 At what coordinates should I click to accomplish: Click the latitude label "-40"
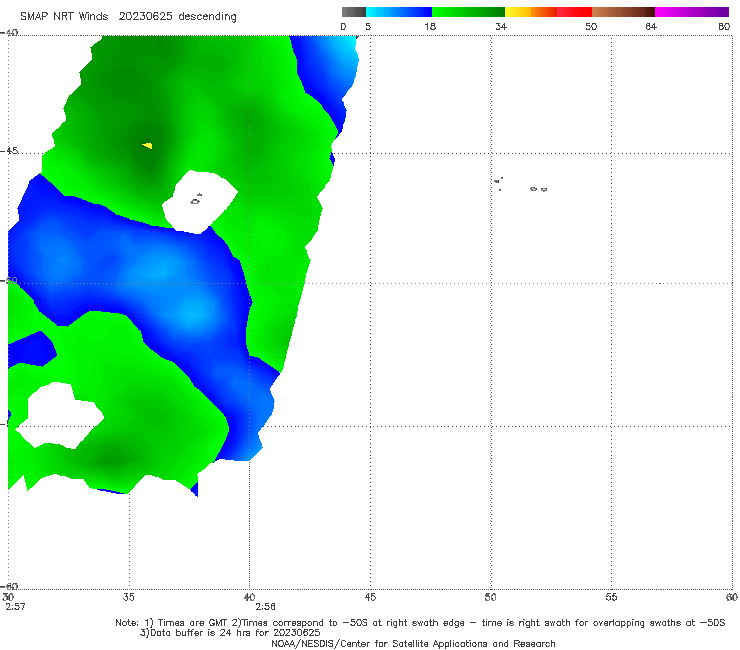coord(9,33)
